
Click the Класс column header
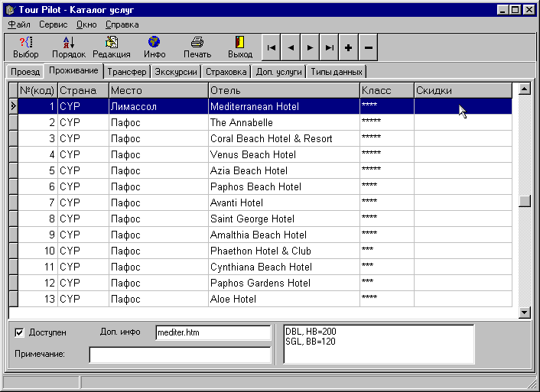387,90
